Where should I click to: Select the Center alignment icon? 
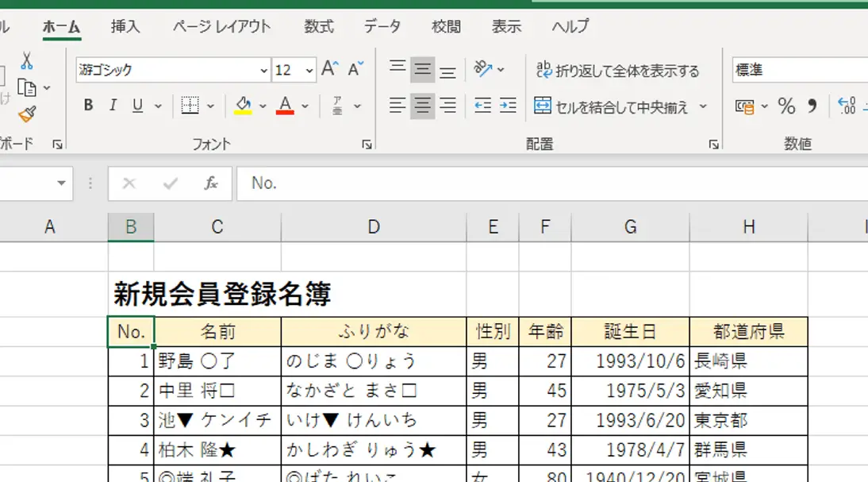421,105
